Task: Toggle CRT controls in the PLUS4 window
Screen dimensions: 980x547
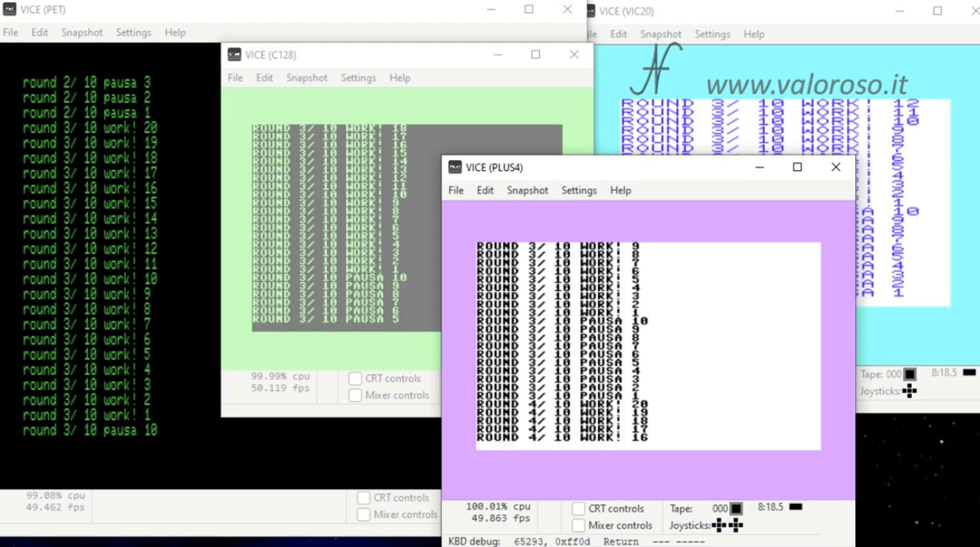Action: tap(579, 509)
